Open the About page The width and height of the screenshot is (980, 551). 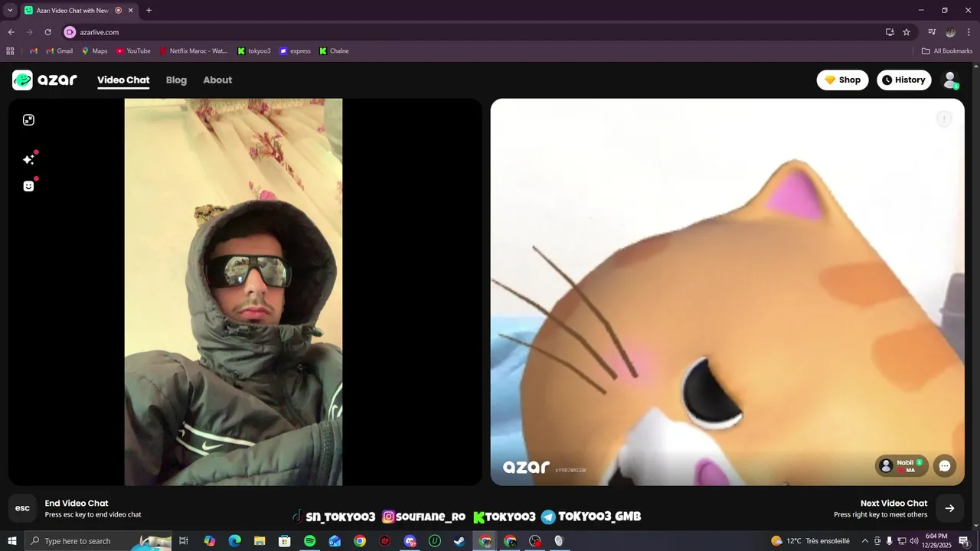point(217,80)
